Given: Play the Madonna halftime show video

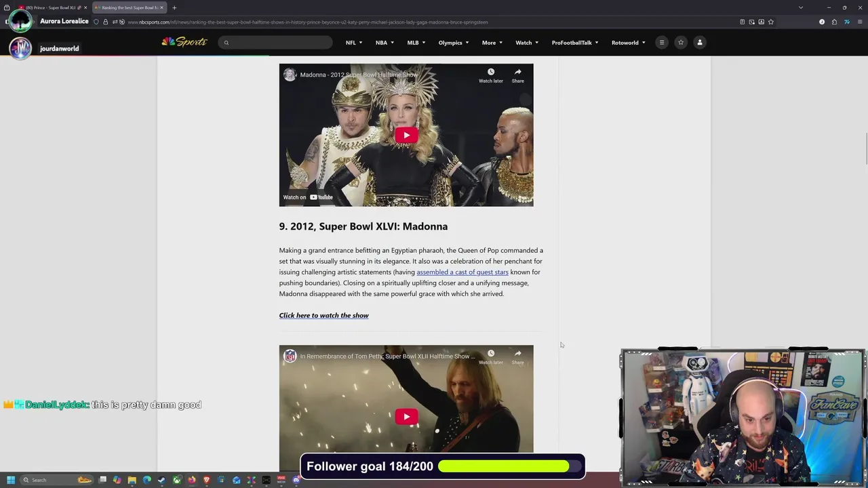Looking at the screenshot, I should click(x=406, y=135).
